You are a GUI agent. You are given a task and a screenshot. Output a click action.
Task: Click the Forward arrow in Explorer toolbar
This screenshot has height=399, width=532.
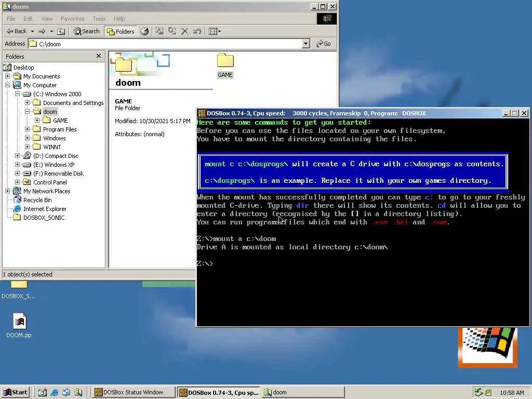(x=42, y=31)
